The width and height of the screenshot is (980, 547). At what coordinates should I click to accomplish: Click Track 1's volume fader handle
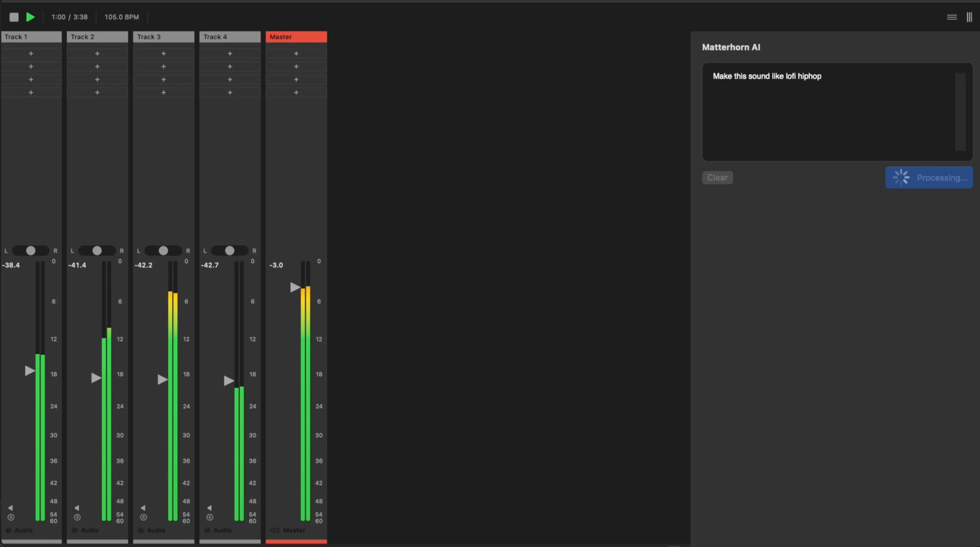[x=30, y=371]
